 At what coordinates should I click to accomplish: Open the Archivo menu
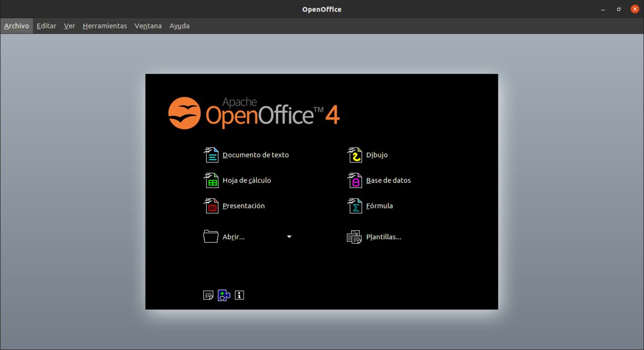[17, 26]
